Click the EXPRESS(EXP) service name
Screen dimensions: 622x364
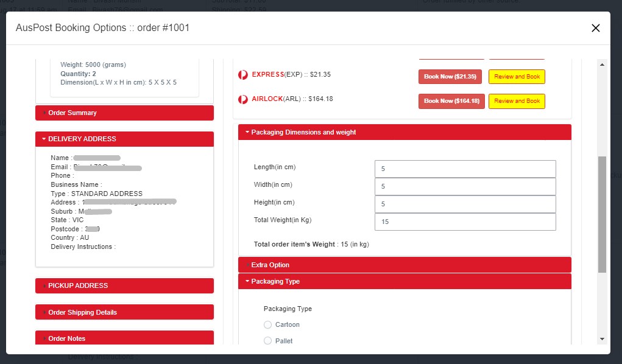277,74
